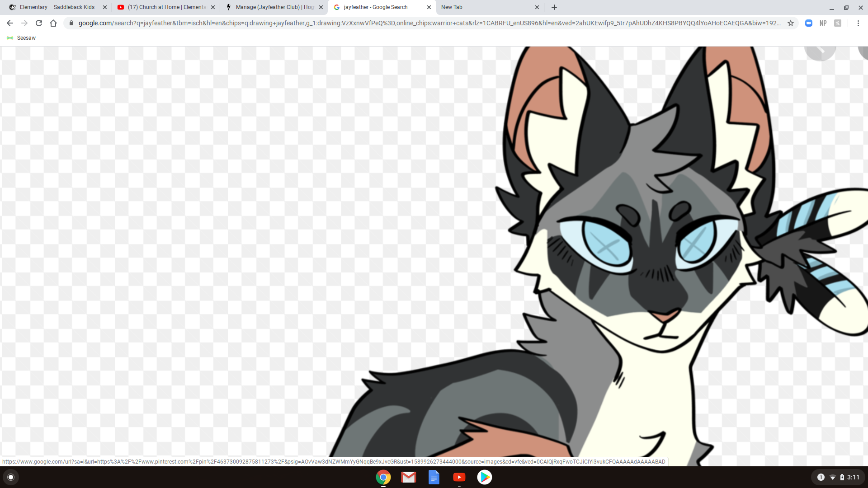868x488 pixels.
Task: Open the Chrome three-dot menu
Action: [858, 23]
